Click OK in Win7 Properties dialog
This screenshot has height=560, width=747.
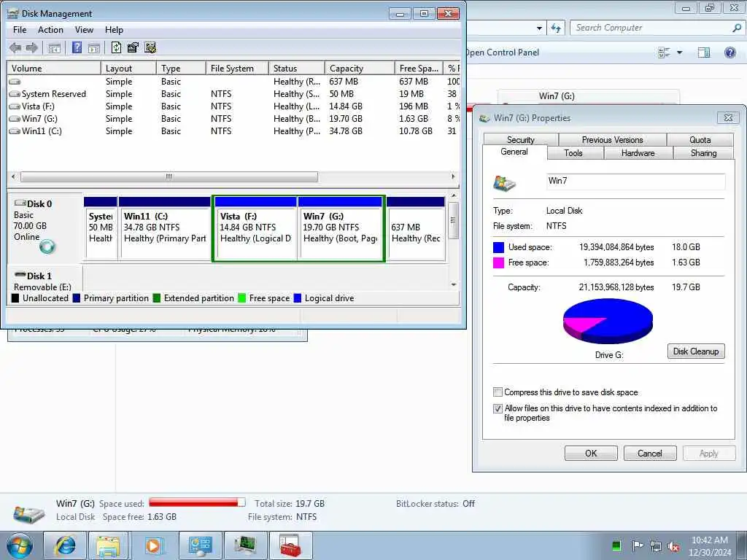click(x=591, y=454)
